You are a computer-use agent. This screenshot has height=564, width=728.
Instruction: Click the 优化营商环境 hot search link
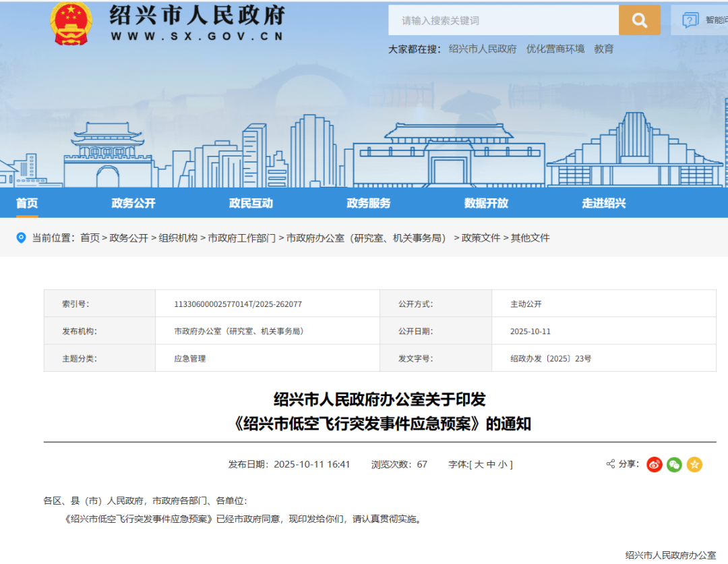coord(555,49)
